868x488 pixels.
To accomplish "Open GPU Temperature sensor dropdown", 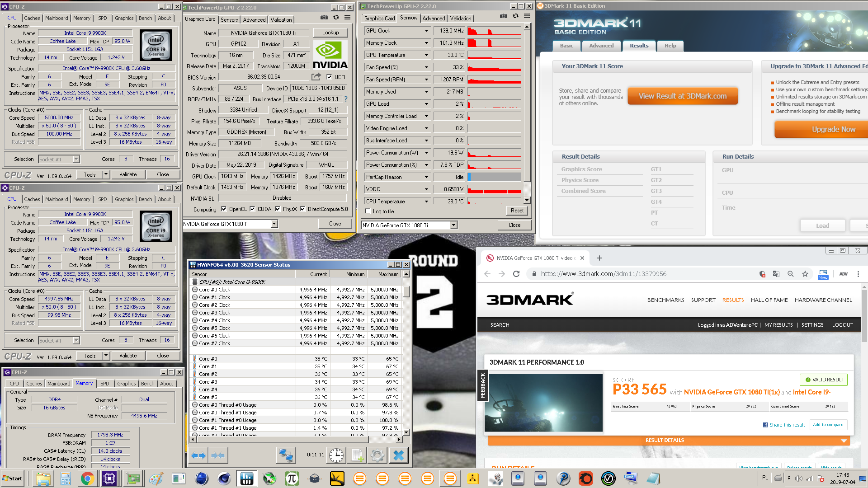I will tap(426, 55).
